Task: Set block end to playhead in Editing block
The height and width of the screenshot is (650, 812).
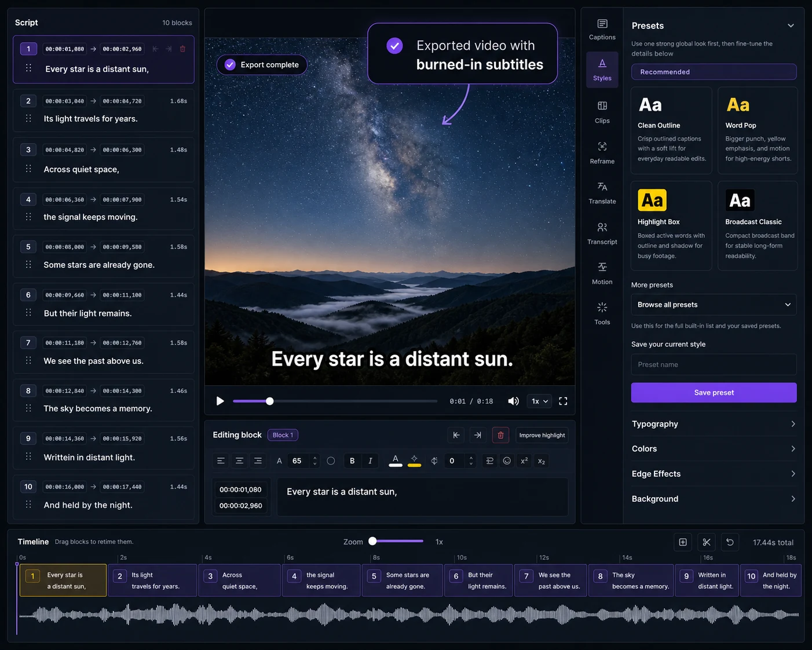Action: click(x=478, y=435)
